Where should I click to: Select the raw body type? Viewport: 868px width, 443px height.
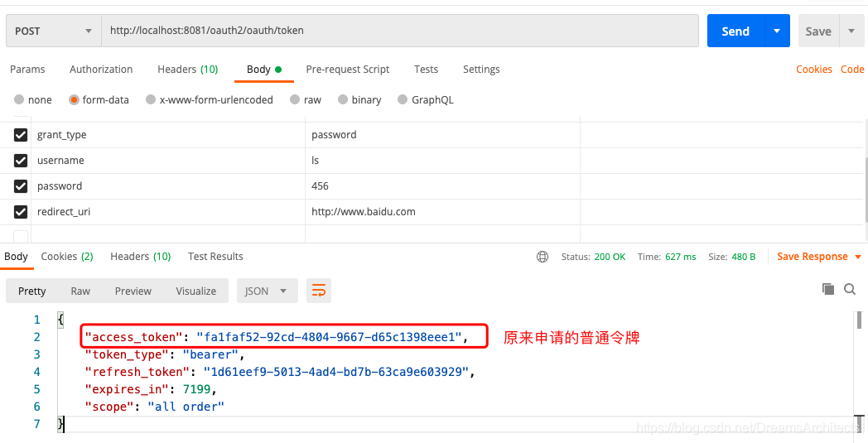coord(306,99)
